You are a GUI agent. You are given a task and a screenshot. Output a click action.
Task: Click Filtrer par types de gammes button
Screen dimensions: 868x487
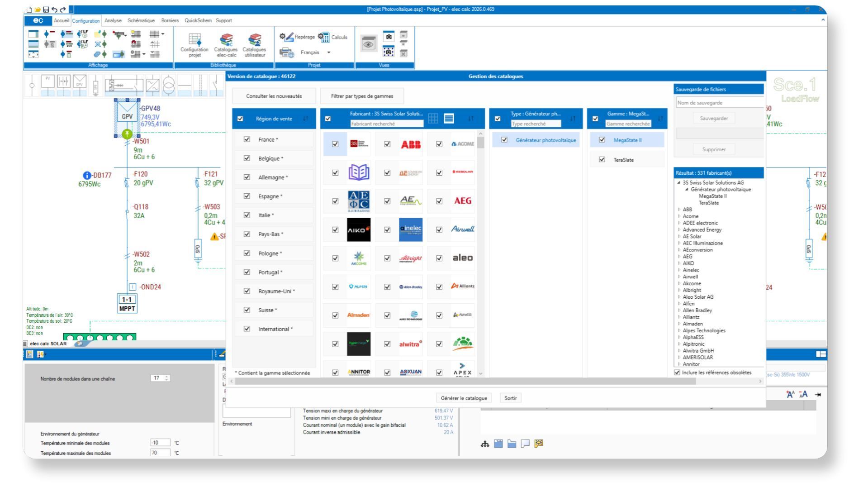(362, 96)
